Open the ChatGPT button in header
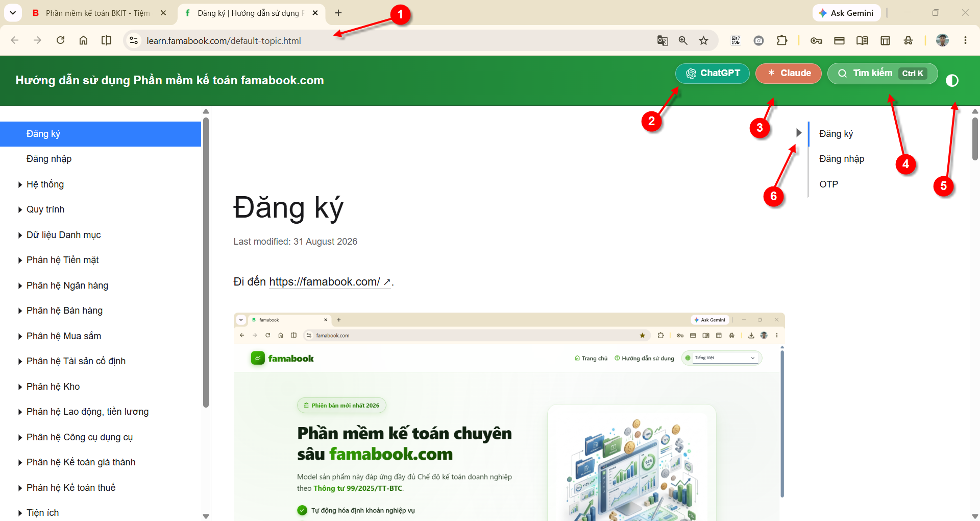 [x=713, y=73]
